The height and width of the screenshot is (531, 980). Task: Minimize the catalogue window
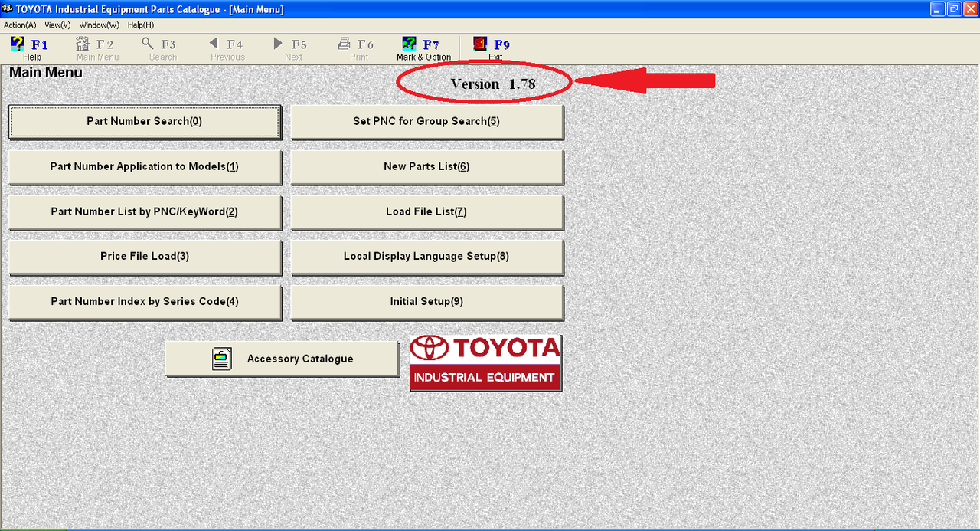pos(938,9)
